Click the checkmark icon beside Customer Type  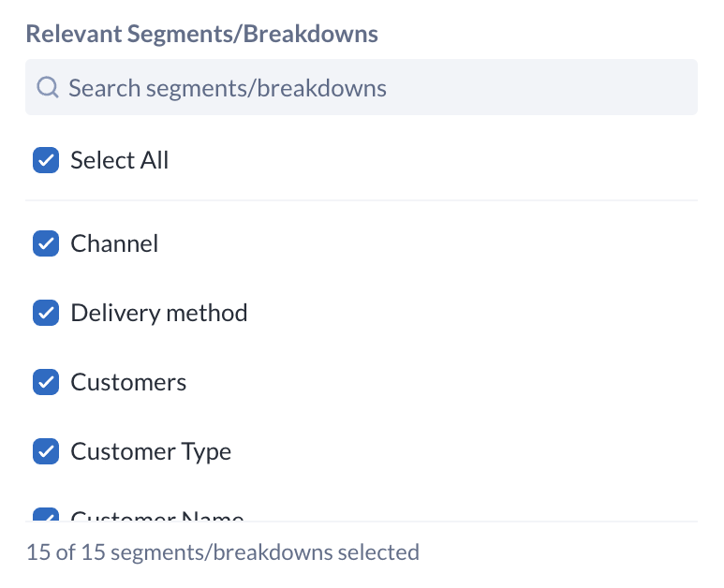(46, 451)
